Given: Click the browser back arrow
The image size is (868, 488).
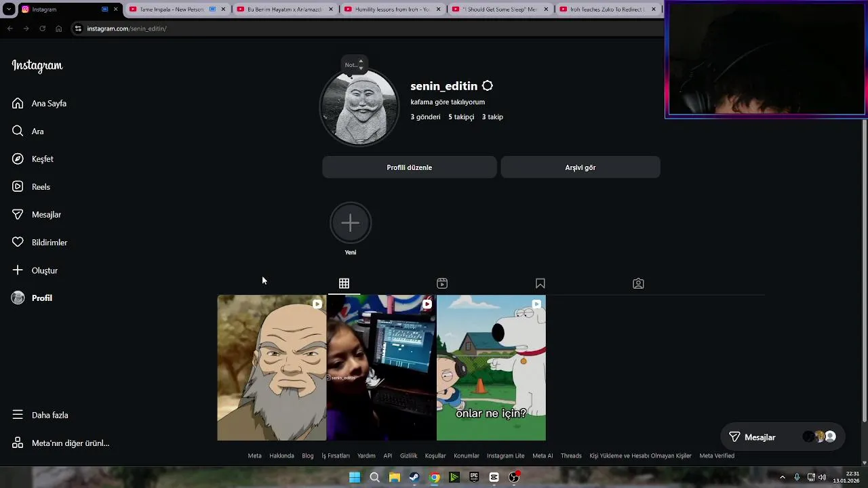Looking at the screenshot, I should (9, 28).
